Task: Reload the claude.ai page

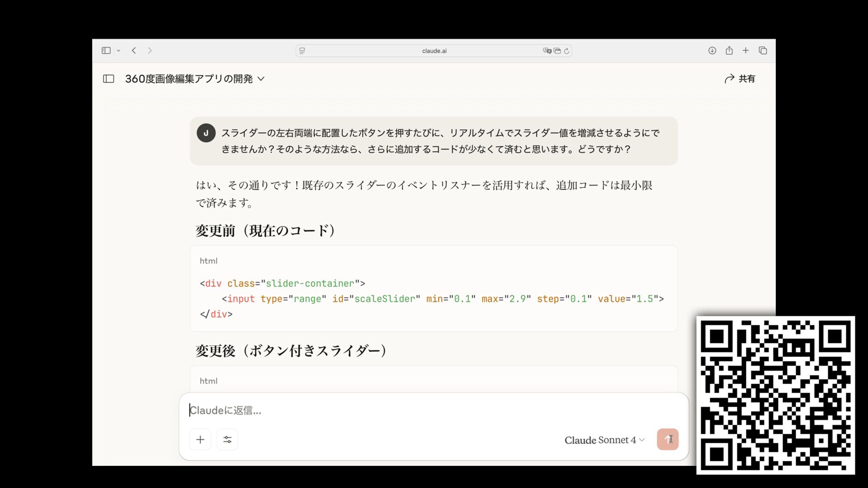Action: [x=566, y=51]
